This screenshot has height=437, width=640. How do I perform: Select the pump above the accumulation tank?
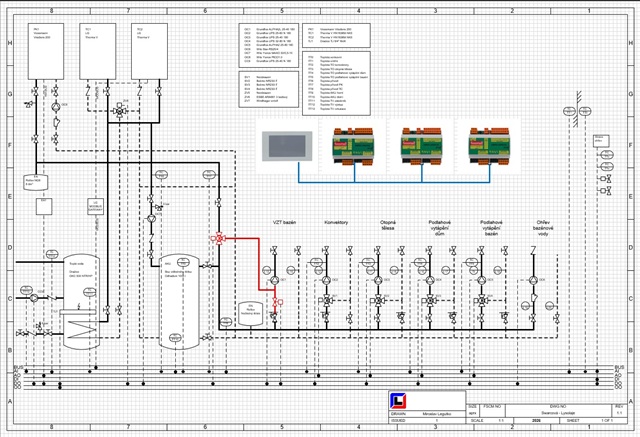(151, 219)
